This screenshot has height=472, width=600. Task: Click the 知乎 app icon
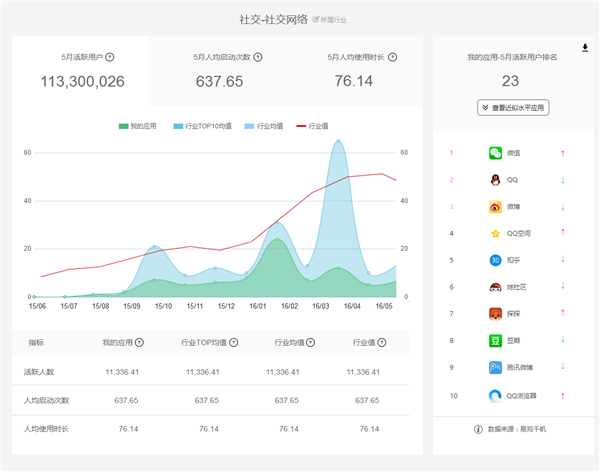click(x=495, y=260)
